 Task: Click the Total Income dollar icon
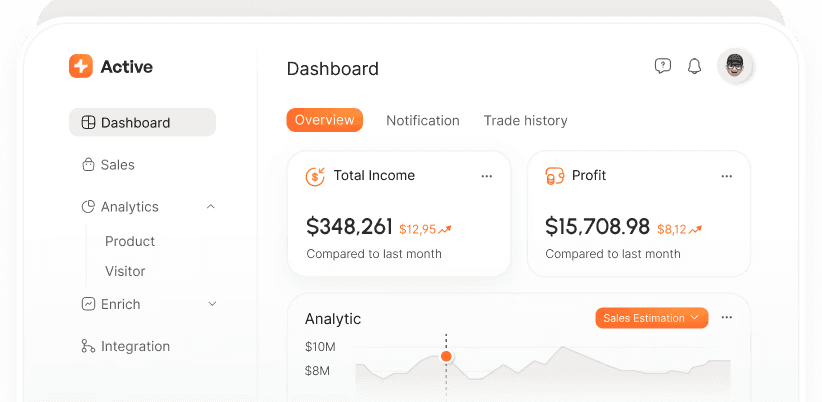[x=315, y=176]
